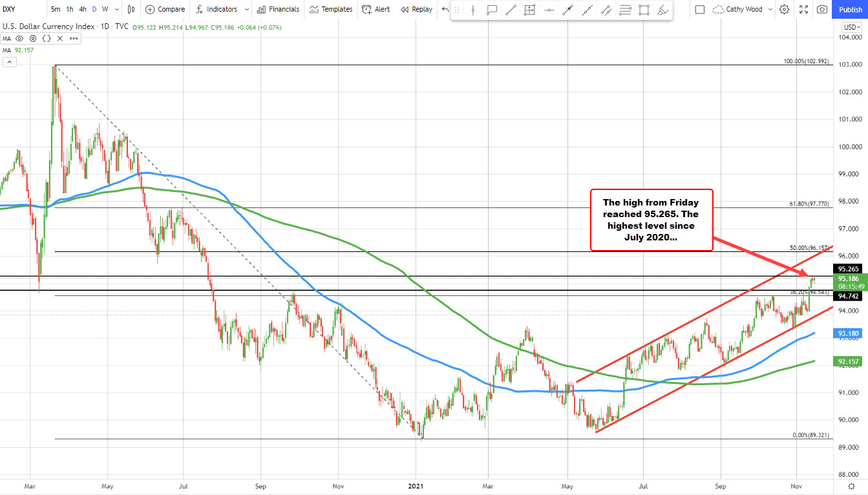The width and height of the screenshot is (868, 495).
Task: Select the rectangle drawing tool
Action: coord(644,10)
